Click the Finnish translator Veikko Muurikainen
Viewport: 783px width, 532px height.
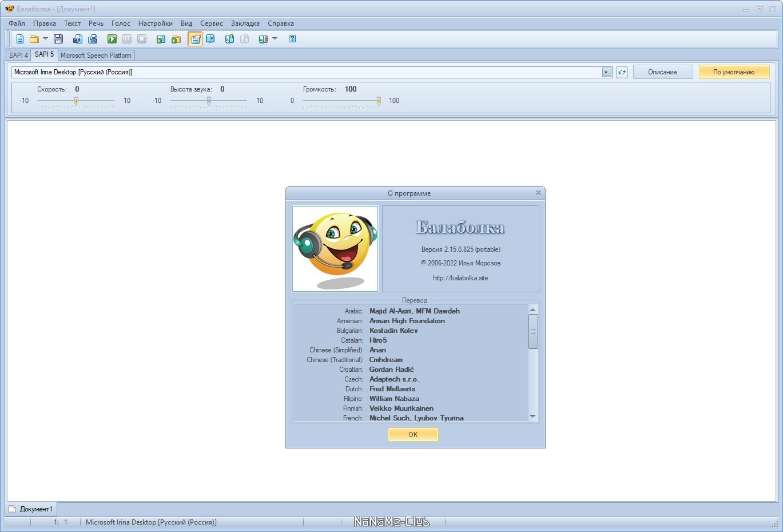402,408
